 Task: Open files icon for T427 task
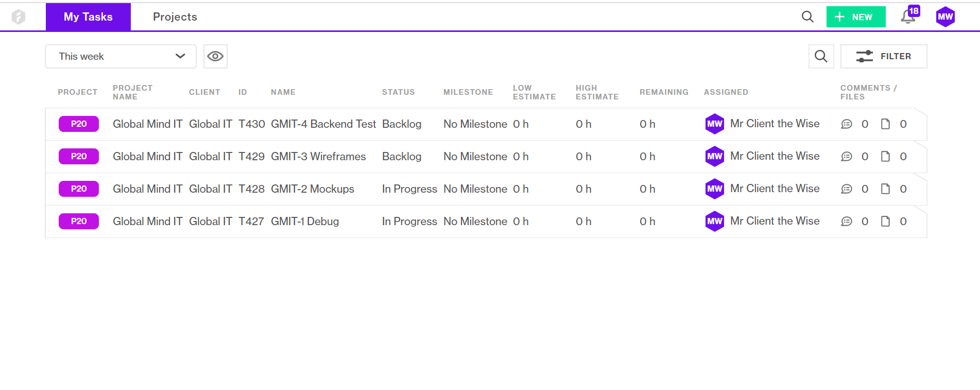885,222
